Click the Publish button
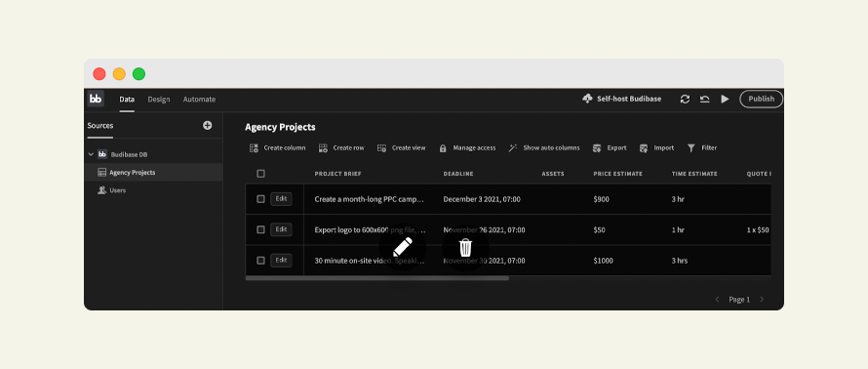Viewport: 868px width, 369px height. [x=761, y=99]
